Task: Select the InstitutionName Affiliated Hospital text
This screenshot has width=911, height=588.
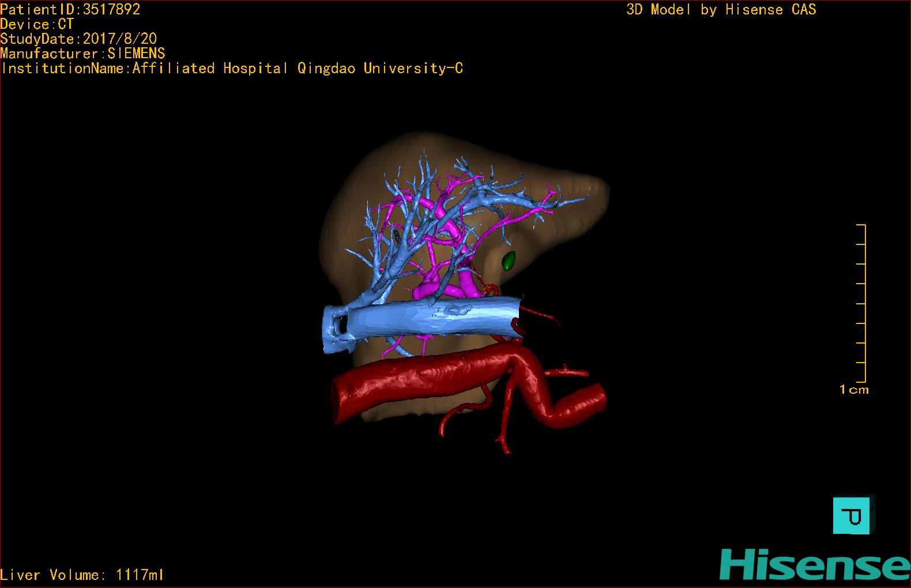Action: pyautogui.click(x=232, y=68)
